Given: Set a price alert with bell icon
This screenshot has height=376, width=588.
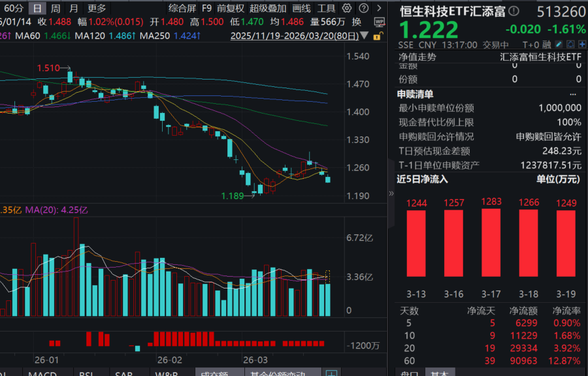Looking at the screenshot, I should pyautogui.click(x=570, y=45).
